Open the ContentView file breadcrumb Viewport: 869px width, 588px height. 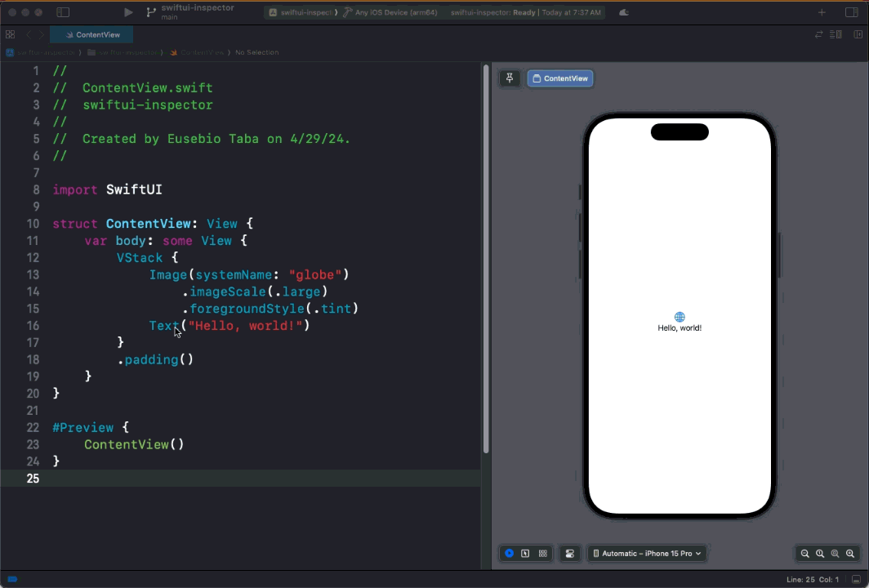(198, 52)
